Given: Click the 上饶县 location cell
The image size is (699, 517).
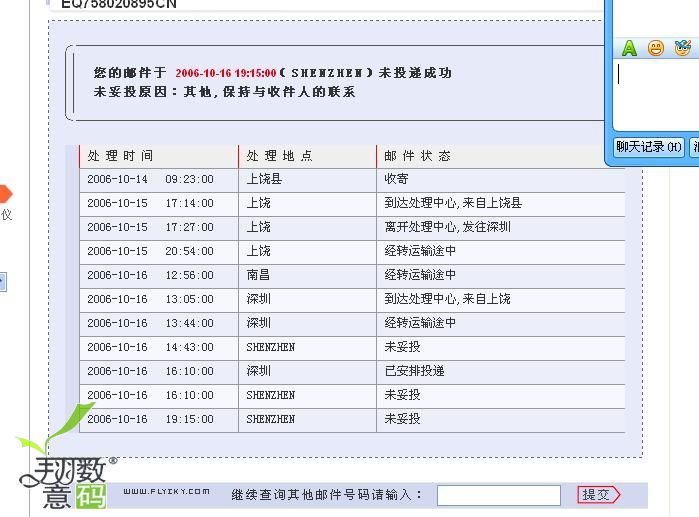Looking at the screenshot, I should (264, 179).
